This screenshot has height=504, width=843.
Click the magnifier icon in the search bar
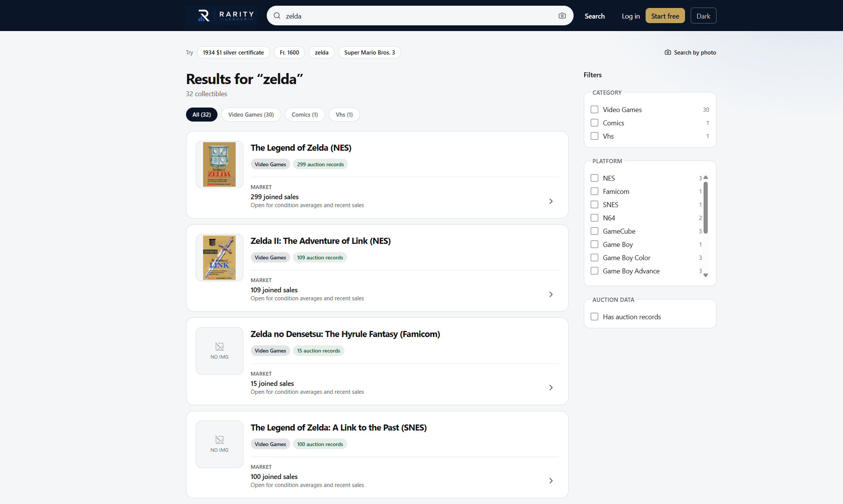[x=277, y=16]
